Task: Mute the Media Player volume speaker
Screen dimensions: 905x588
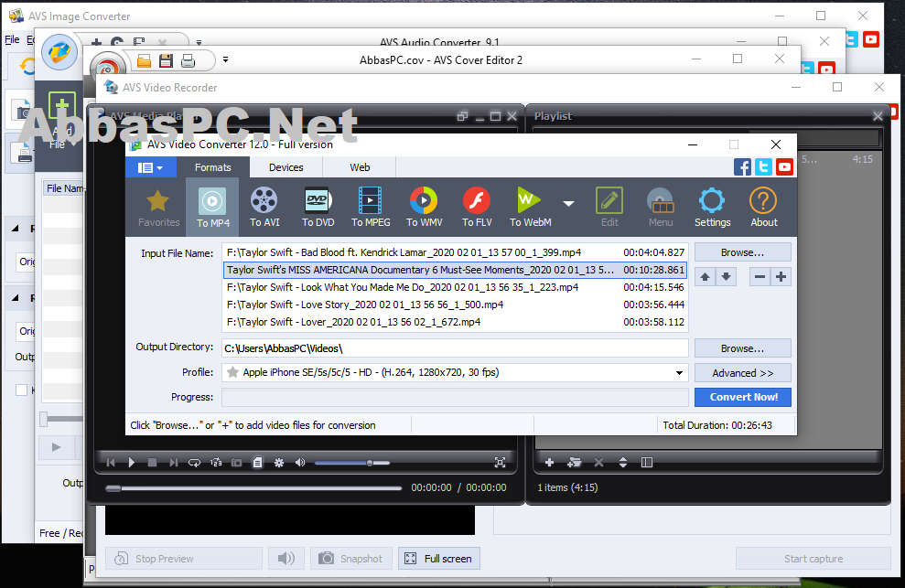Action: [300, 462]
